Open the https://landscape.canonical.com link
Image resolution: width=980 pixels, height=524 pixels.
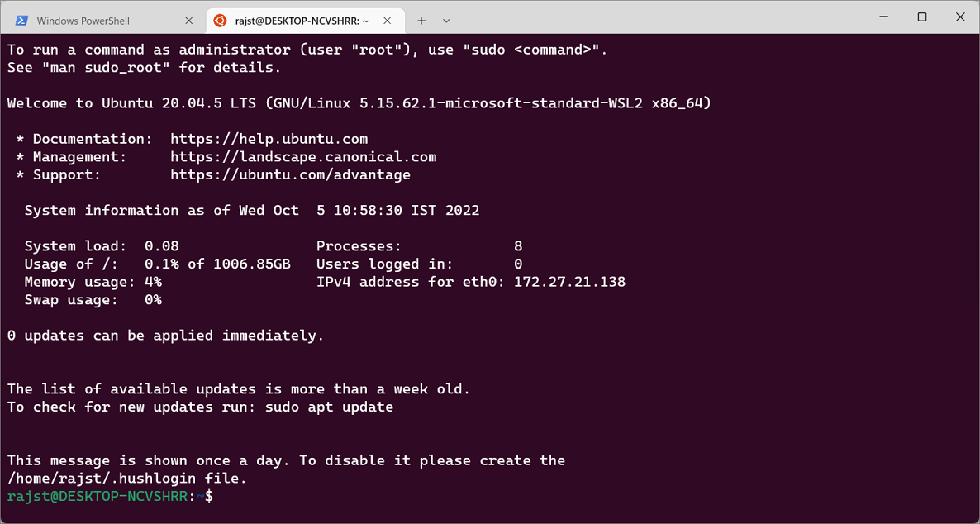click(x=304, y=157)
